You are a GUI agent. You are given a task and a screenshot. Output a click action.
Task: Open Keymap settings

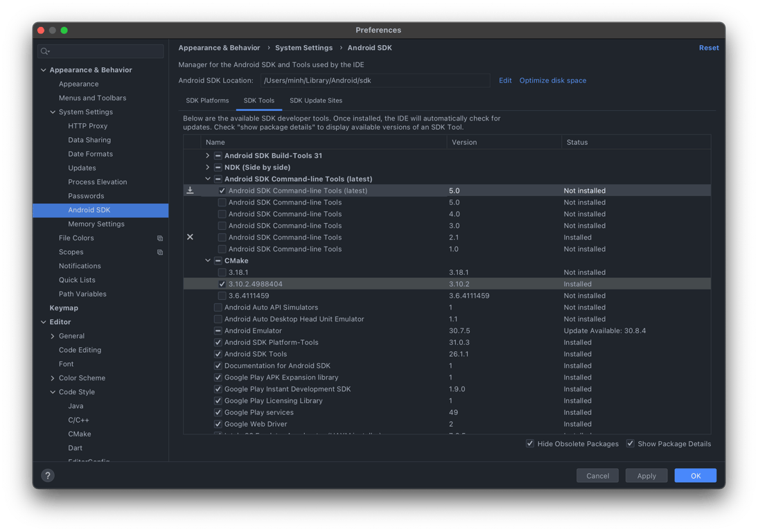[x=63, y=308]
